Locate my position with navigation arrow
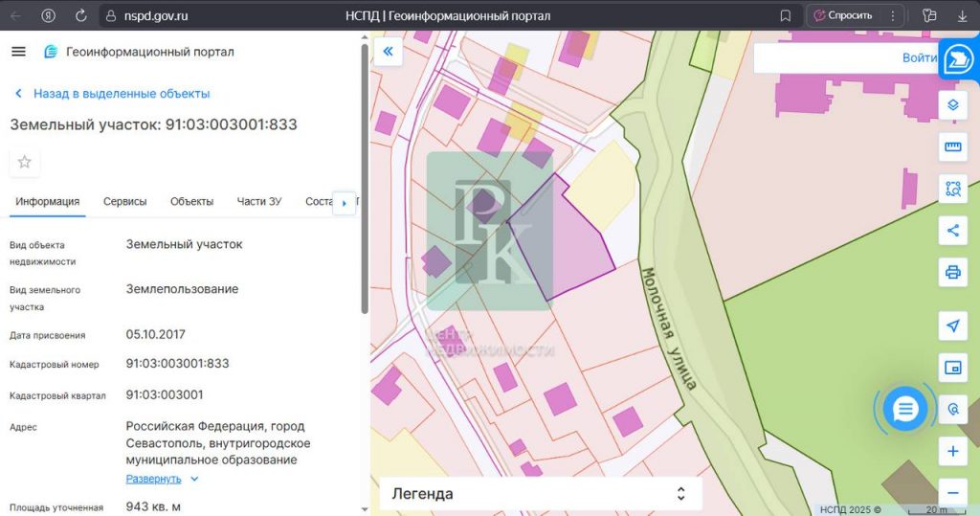The image size is (980, 516). tap(952, 325)
